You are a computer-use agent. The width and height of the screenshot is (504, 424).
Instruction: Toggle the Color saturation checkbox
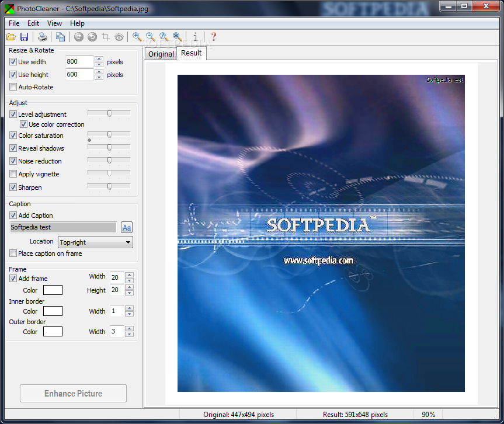pos(13,135)
